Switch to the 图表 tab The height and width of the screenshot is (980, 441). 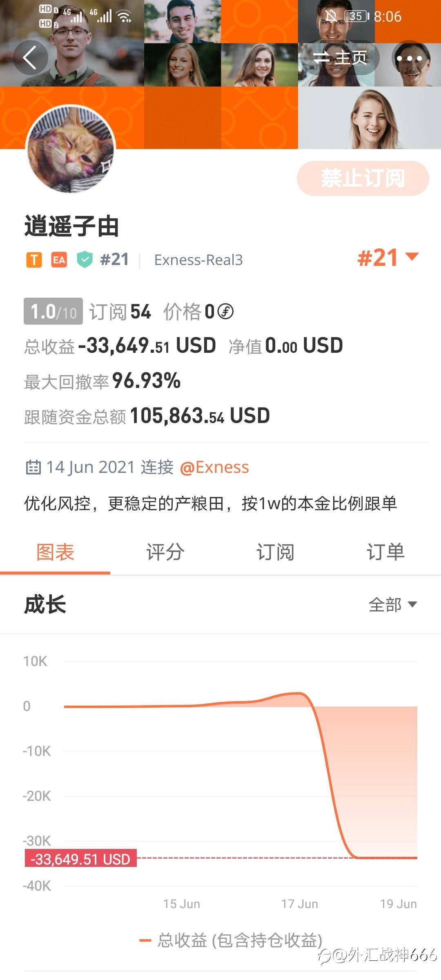pos(55,552)
